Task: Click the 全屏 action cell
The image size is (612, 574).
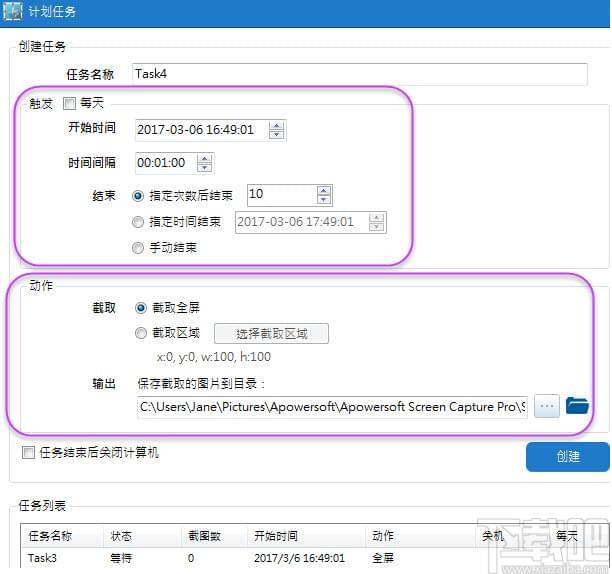Action: point(382,558)
